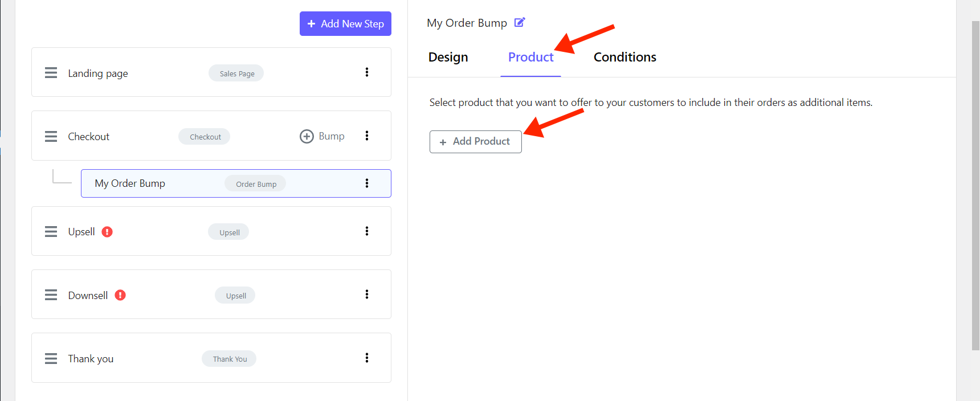Select the My Order Bump sub-step row
The image size is (980, 401).
click(x=236, y=183)
